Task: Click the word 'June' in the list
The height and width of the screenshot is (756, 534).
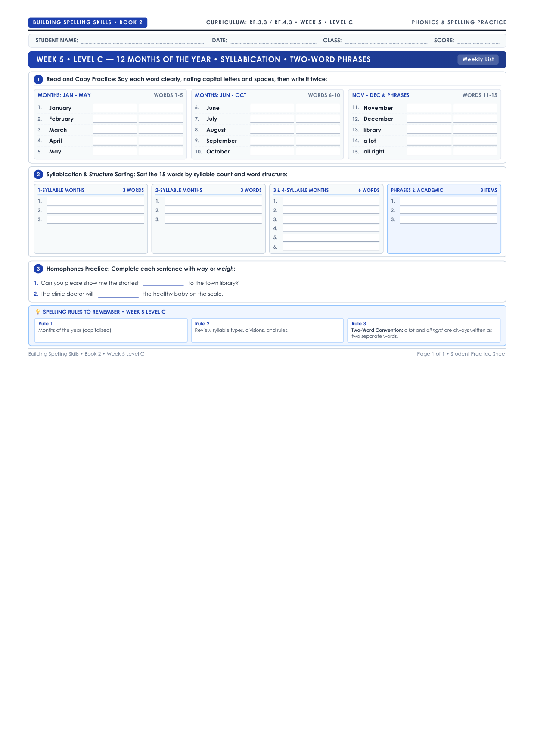Action: 213,108
